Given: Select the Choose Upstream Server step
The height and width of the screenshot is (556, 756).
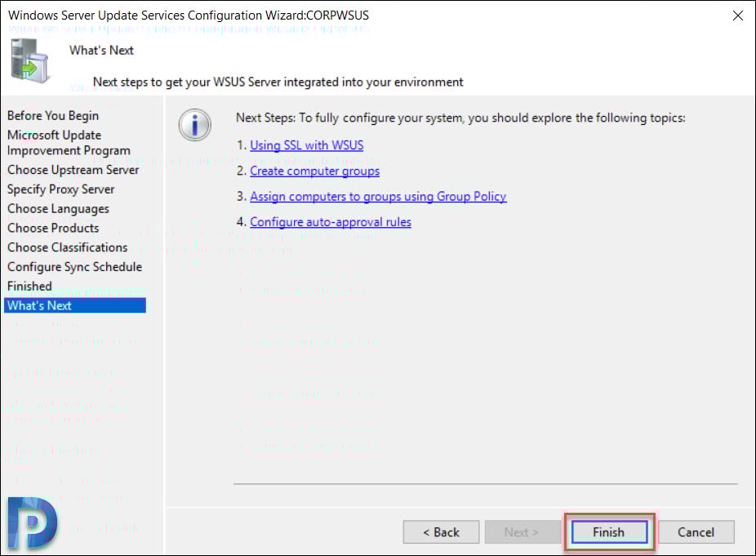Looking at the screenshot, I should click(73, 170).
